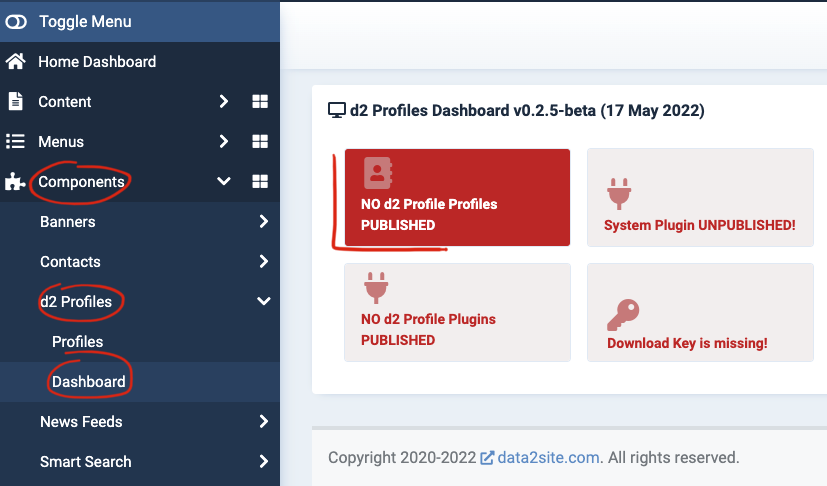The width and height of the screenshot is (827, 486).
Task: Expand the Content submenu chevron
Action: (224, 101)
